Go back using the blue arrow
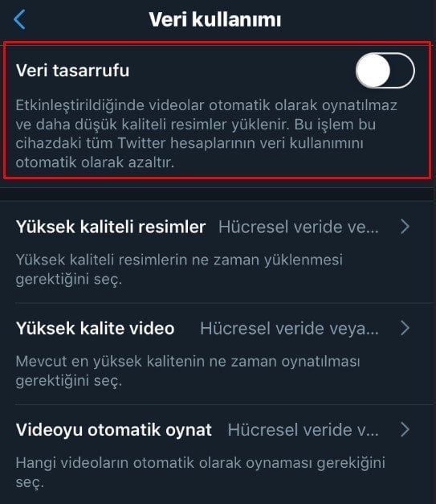436x504 pixels. click(x=19, y=19)
